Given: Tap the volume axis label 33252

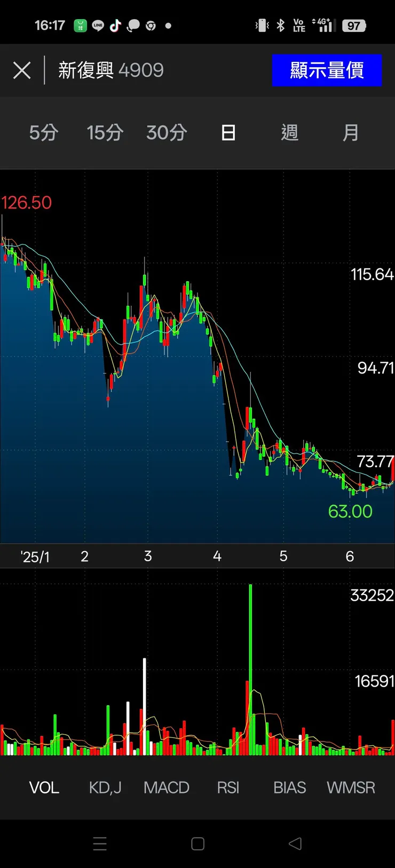Looking at the screenshot, I should [x=372, y=595].
